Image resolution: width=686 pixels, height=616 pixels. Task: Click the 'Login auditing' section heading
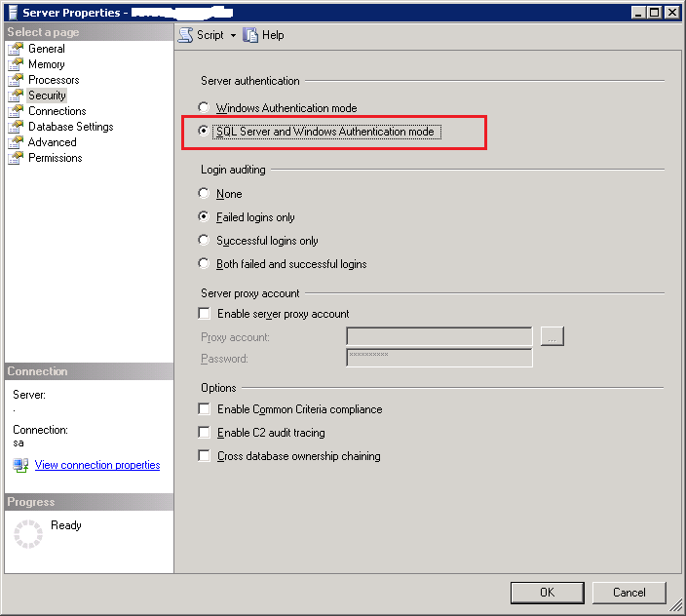[x=233, y=170]
